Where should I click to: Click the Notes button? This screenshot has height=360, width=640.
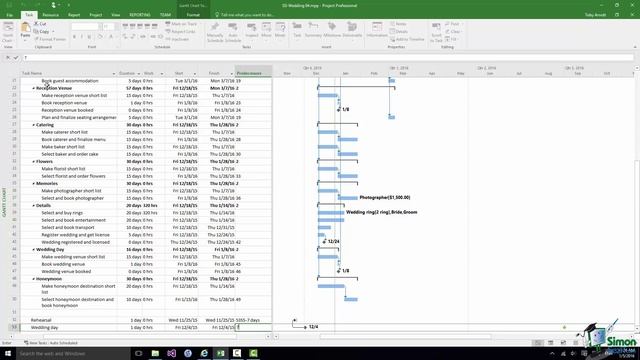[398, 24]
